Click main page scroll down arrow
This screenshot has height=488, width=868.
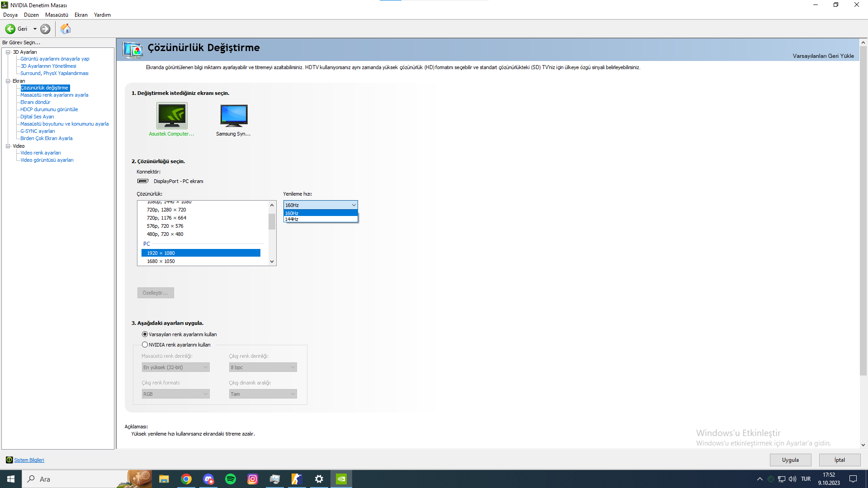point(863,445)
